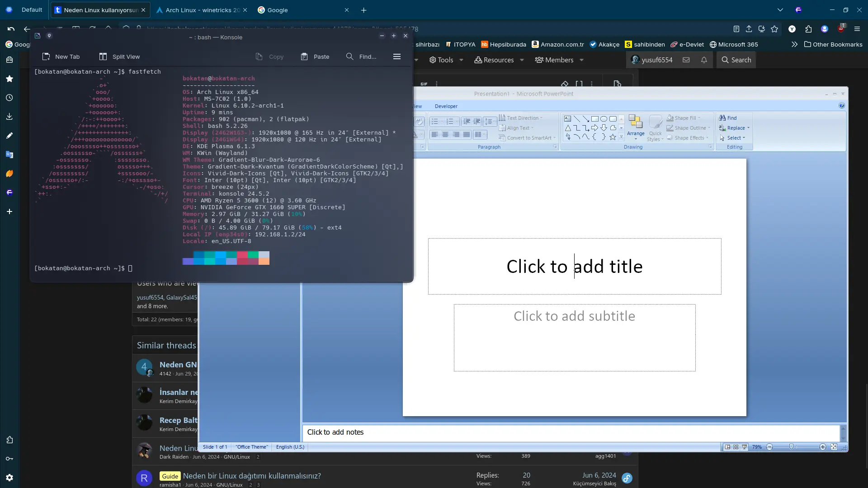Click the subtitle placeholder on slide

coord(575,338)
